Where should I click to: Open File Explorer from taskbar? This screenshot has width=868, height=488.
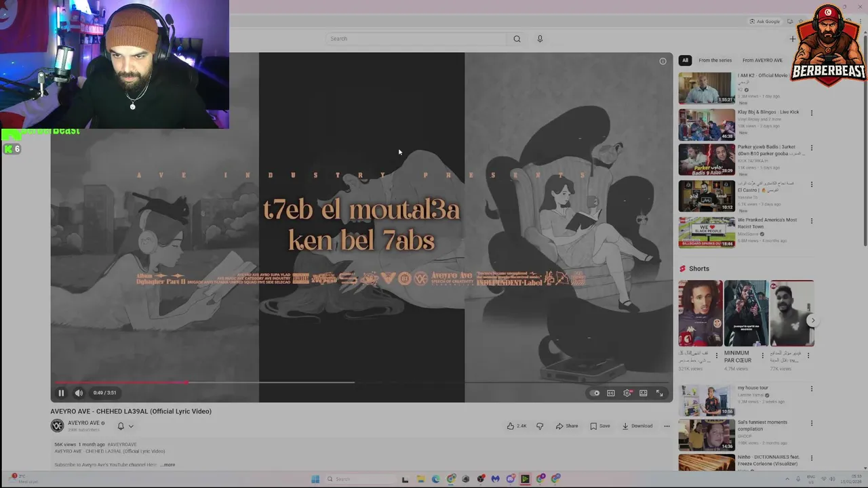[420, 479]
